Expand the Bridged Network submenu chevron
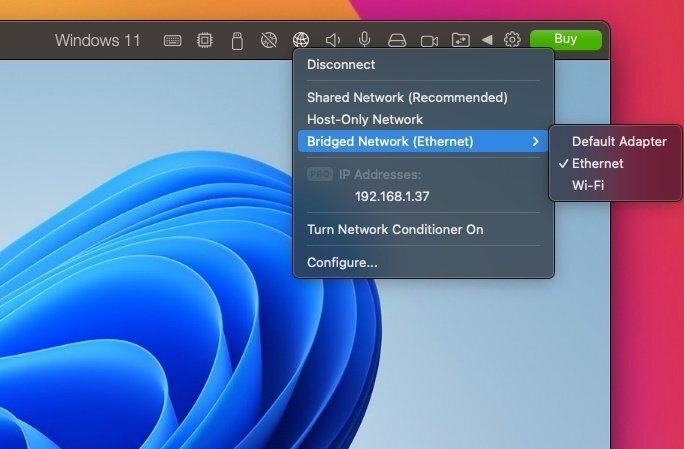This screenshot has height=449, width=684. pos(536,141)
